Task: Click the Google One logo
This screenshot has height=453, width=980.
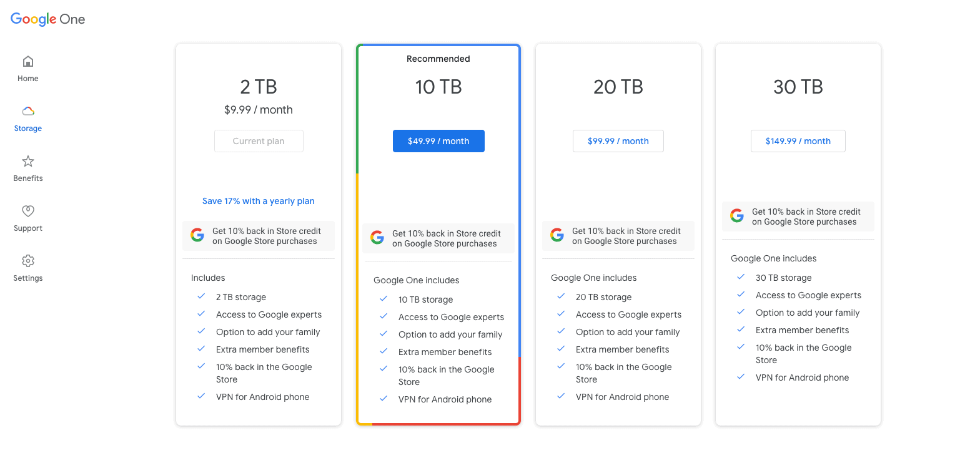Action: click(48, 19)
